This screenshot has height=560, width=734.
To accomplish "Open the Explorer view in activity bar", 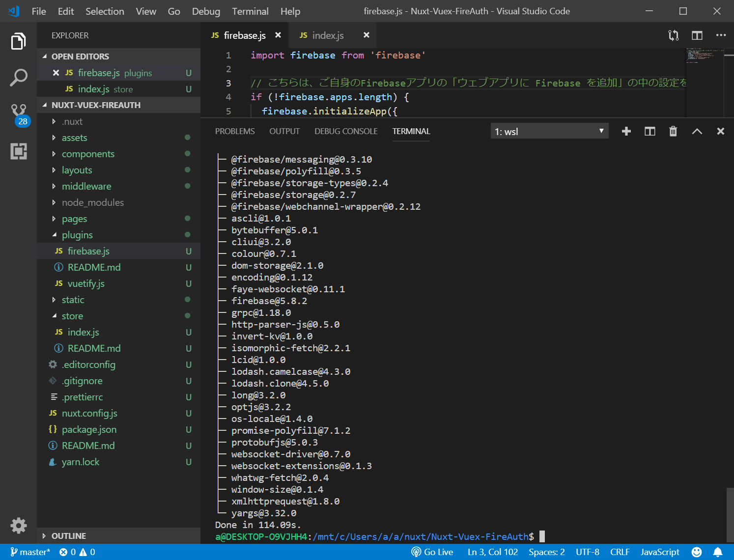I will (18, 41).
